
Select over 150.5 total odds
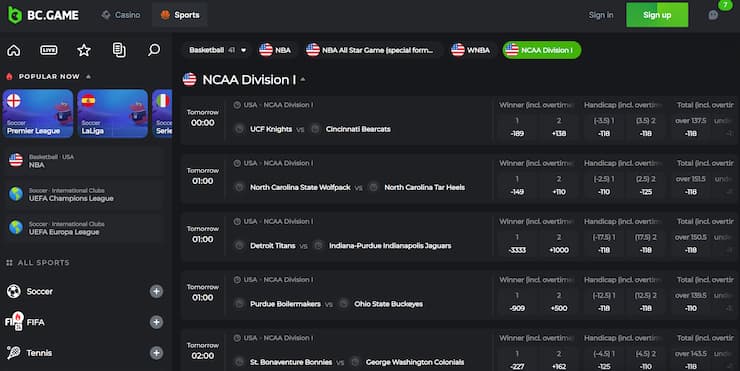(691, 244)
